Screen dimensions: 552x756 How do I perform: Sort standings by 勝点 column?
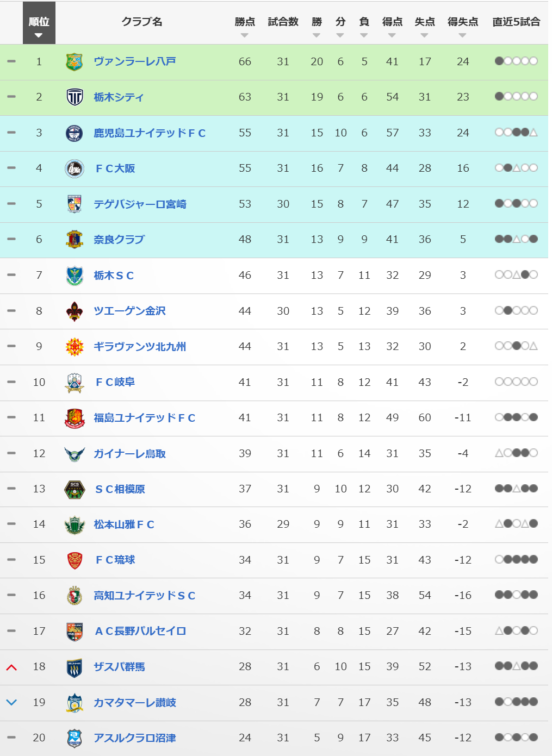click(245, 35)
